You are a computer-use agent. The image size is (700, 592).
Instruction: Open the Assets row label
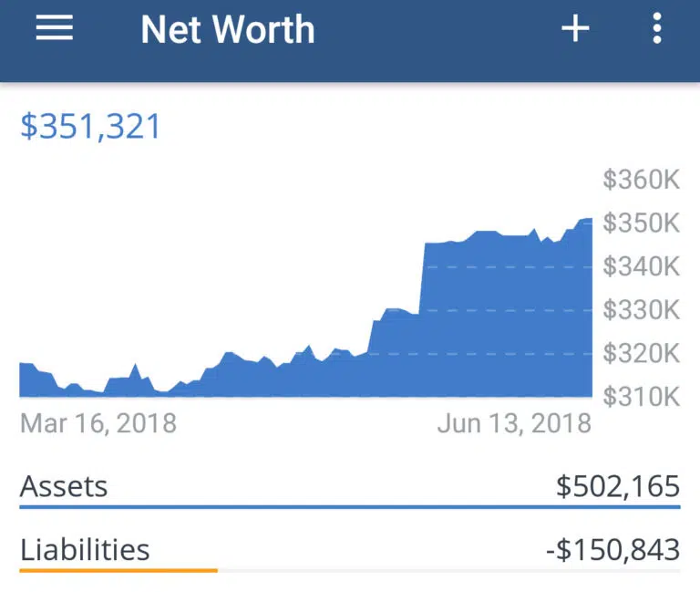click(64, 486)
